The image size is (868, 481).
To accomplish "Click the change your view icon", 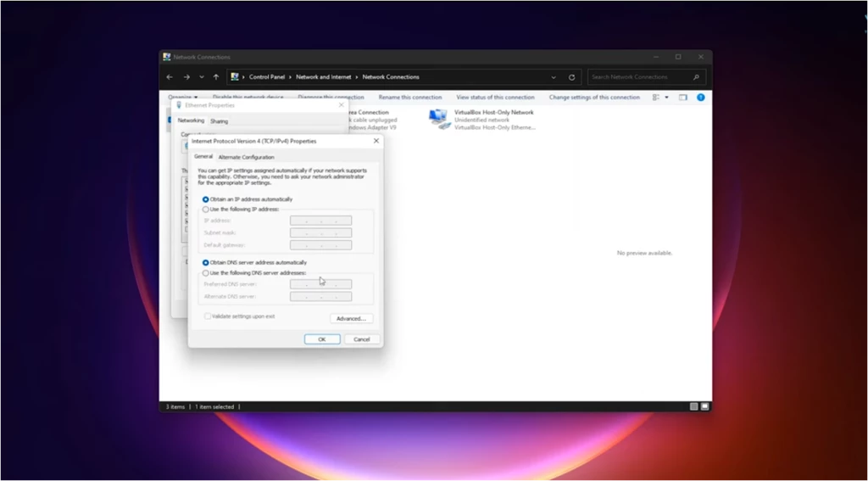I will (656, 98).
